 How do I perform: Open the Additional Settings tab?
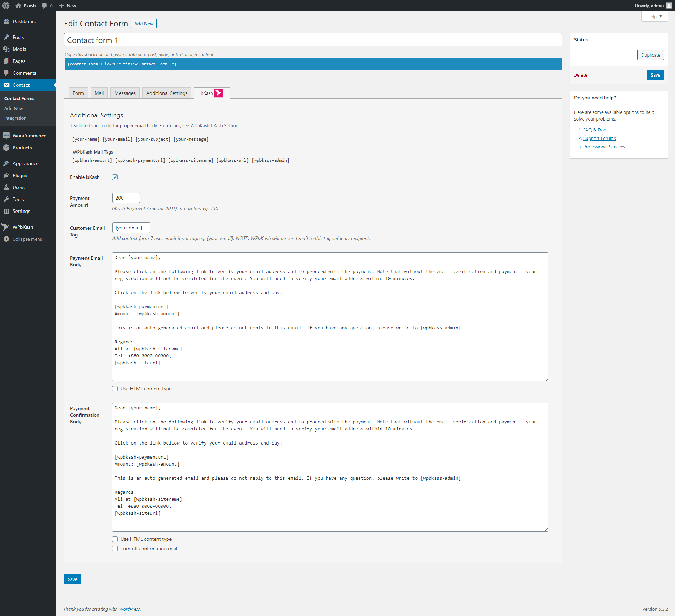(x=167, y=93)
